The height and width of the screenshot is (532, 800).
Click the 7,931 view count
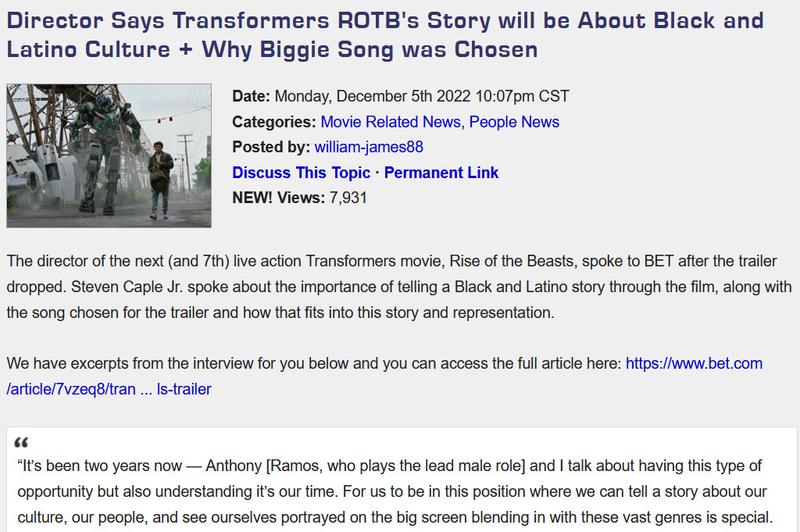tap(348, 198)
